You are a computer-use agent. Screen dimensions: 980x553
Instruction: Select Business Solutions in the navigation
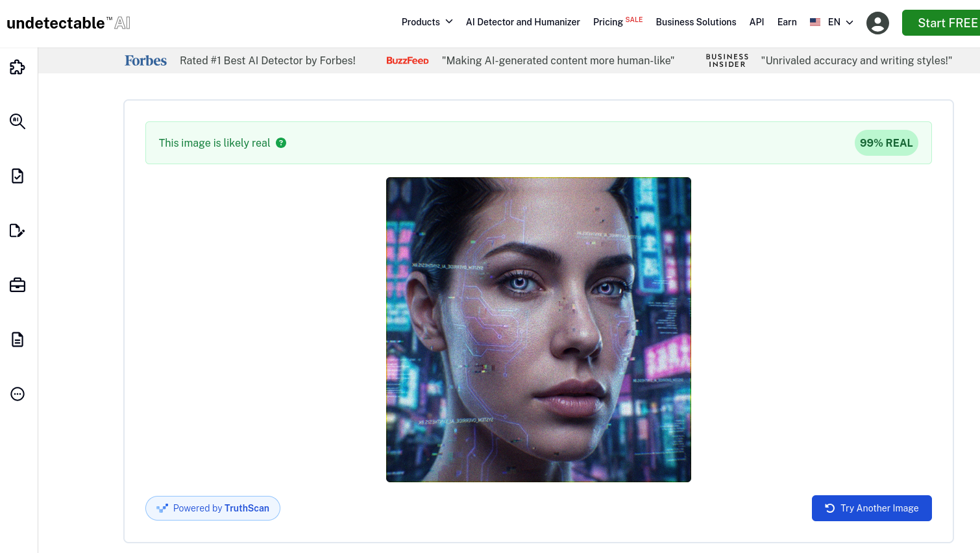[x=696, y=21]
